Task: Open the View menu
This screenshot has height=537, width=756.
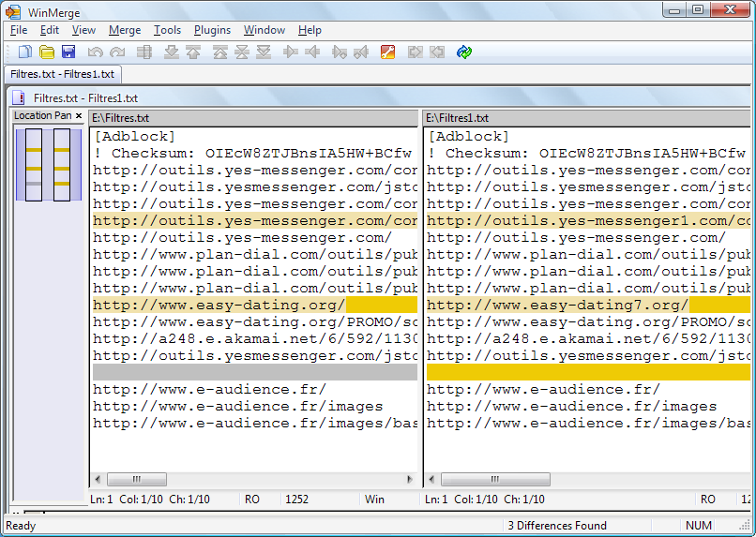Action: click(x=83, y=30)
